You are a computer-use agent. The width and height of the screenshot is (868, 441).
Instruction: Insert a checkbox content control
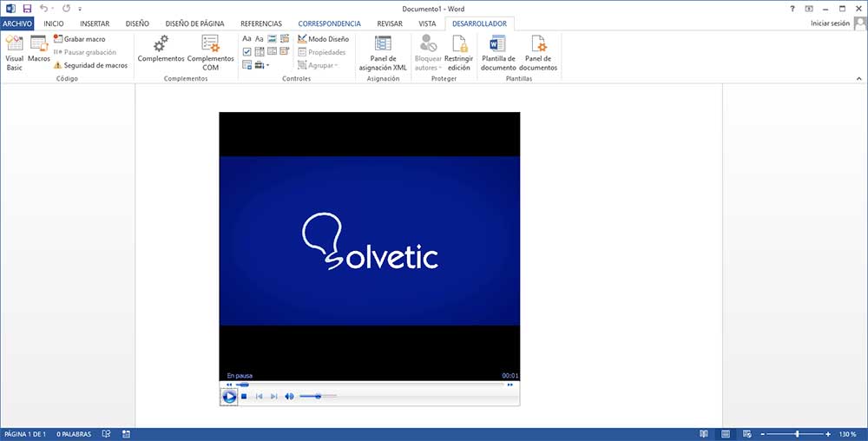click(247, 52)
